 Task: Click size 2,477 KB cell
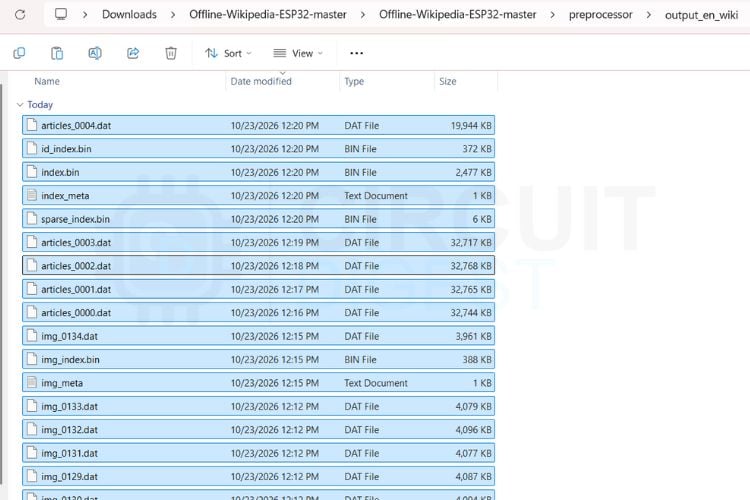click(x=473, y=172)
